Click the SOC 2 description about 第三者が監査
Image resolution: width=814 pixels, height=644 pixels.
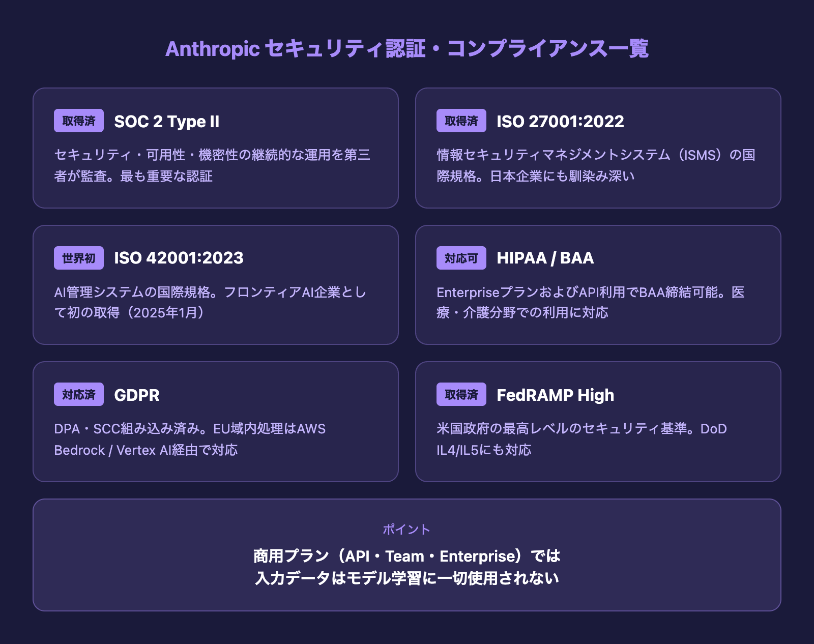click(212, 165)
